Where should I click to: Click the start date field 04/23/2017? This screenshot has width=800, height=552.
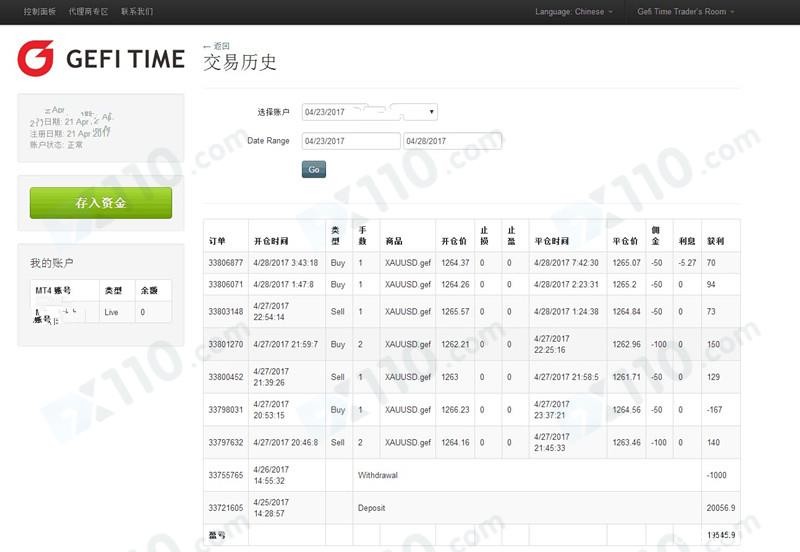[x=351, y=141]
